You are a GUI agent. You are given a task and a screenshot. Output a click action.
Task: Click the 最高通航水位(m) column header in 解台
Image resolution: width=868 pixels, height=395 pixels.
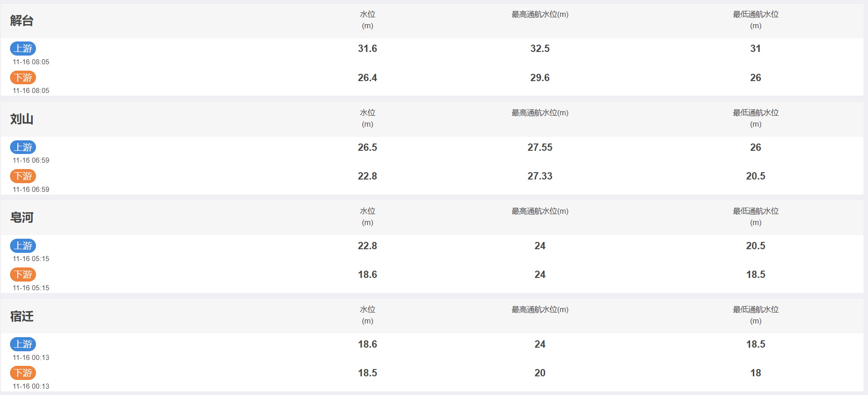540,15
